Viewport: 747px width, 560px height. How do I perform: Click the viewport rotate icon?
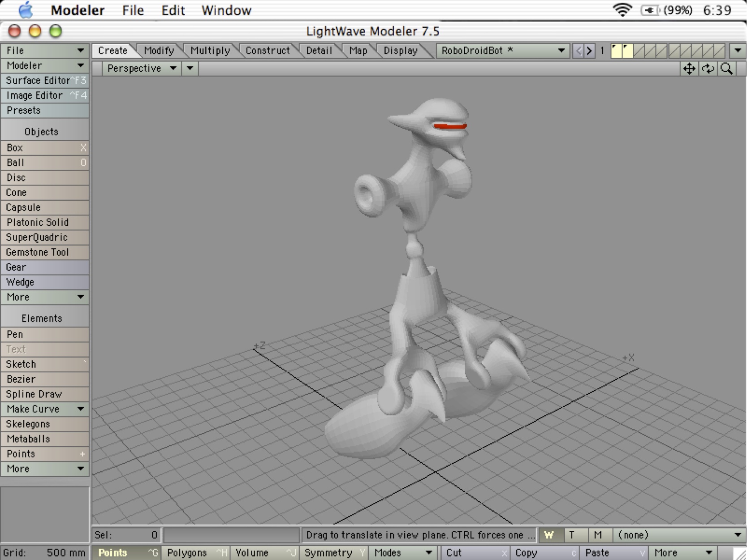[708, 69]
